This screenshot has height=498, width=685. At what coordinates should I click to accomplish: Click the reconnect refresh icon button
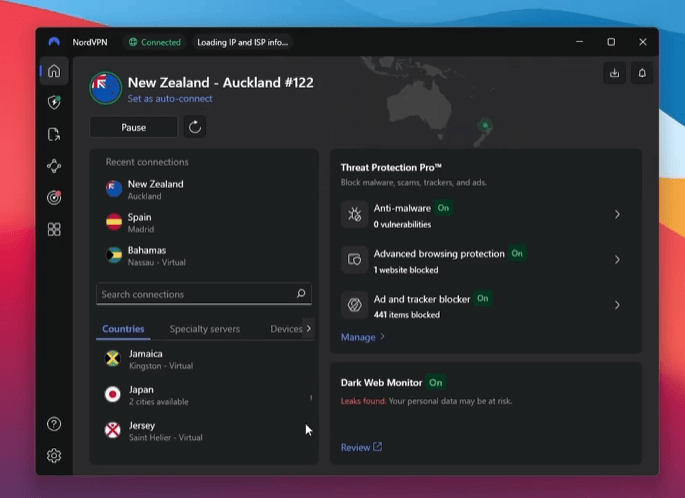pos(195,127)
